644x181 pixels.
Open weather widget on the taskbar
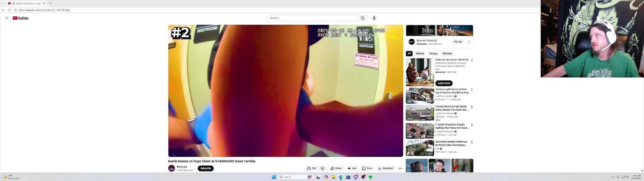click(11, 177)
